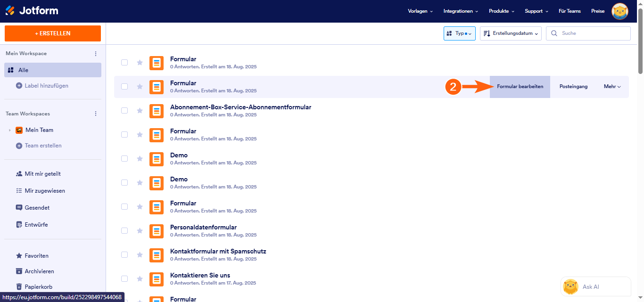The width and height of the screenshot is (644, 302).
Task: Star the Kontaktformular mit Spamschutz form
Action: 140,255
